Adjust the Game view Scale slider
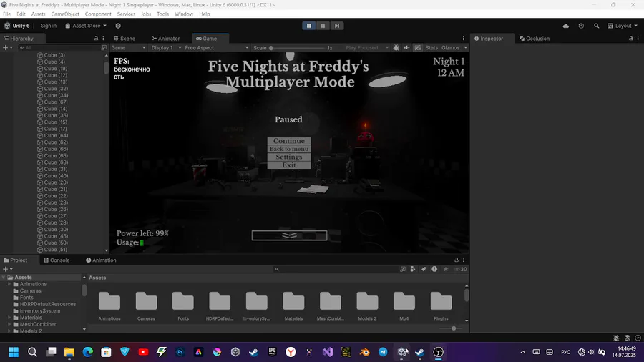The image size is (644, 362). tap(296, 48)
